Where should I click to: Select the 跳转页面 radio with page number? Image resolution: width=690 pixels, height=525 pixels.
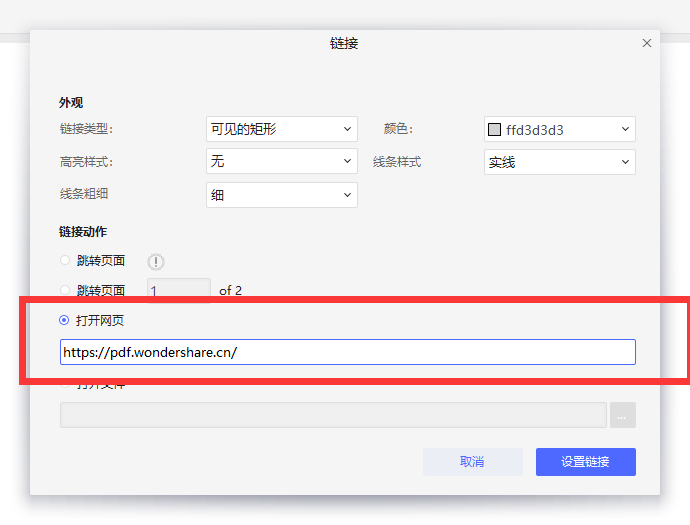pyautogui.click(x=65, y=290)
